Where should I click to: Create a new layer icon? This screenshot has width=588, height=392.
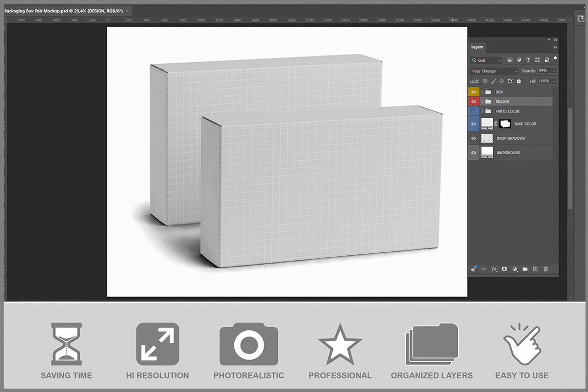point(535,269)
